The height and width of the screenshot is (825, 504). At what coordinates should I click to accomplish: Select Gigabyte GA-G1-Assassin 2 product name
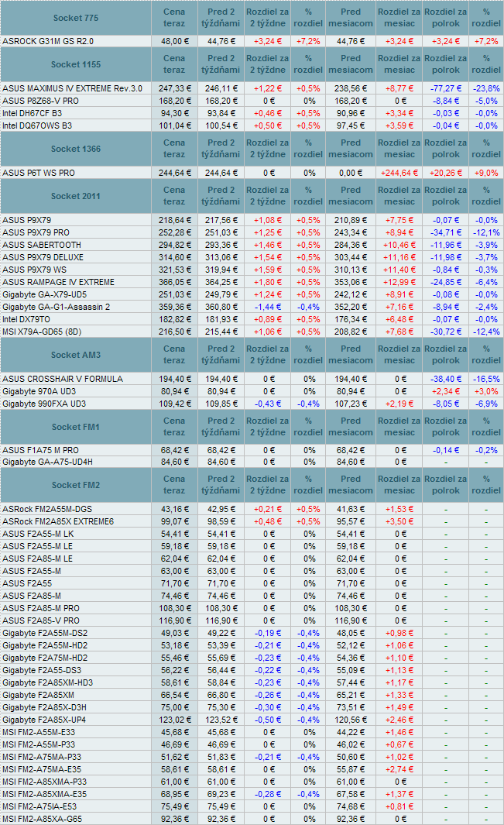tap(57, 308)
